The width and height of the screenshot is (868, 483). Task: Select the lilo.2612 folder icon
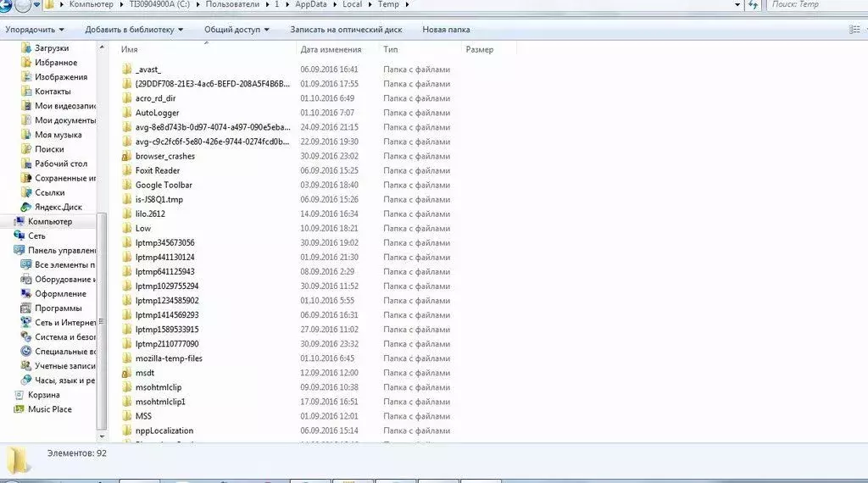pos(127,214)
